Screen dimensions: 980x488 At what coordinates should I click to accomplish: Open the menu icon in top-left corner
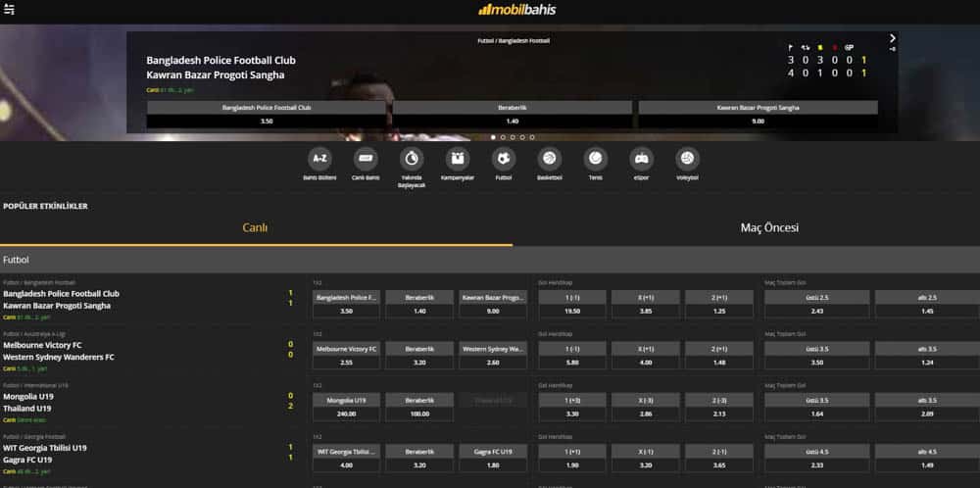click(9, 10)
